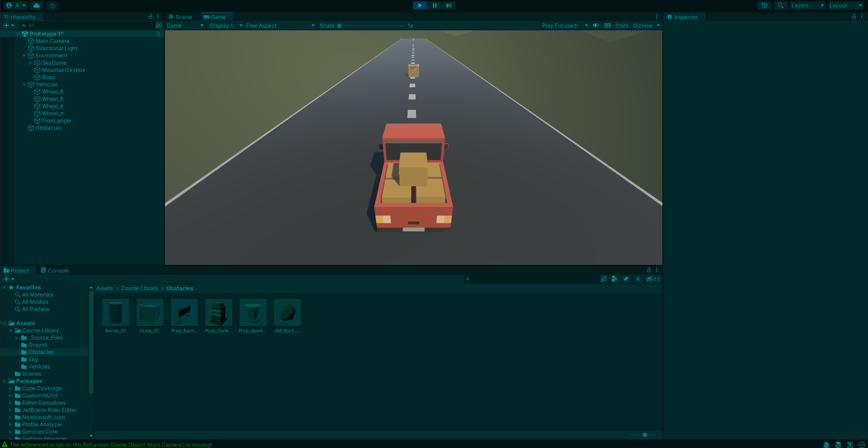Click the global search magnifier icon

click(x=780, y=5)
